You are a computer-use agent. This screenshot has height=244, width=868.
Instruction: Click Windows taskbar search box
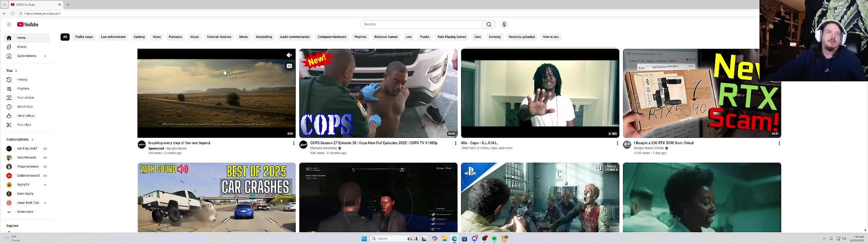click(395, 239)
